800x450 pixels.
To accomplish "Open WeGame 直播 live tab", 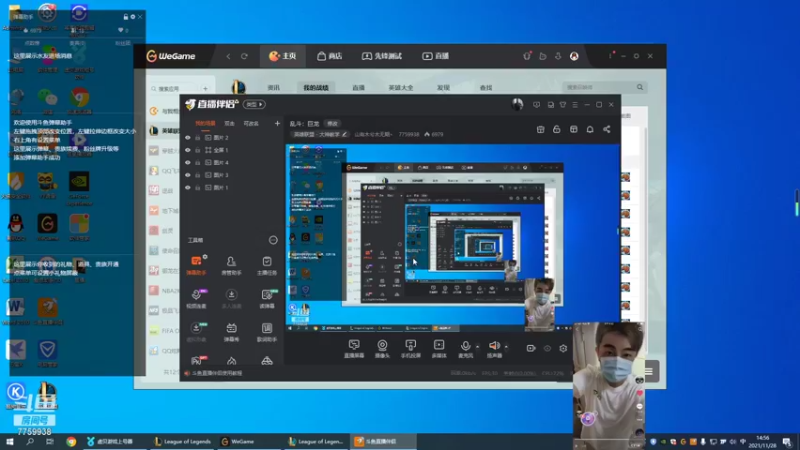I will (435, 56).
